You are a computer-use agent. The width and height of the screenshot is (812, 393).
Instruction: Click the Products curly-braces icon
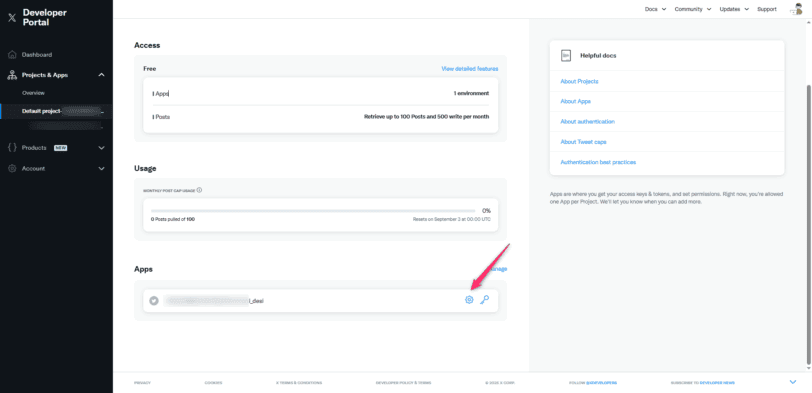[x=12, y=148]
